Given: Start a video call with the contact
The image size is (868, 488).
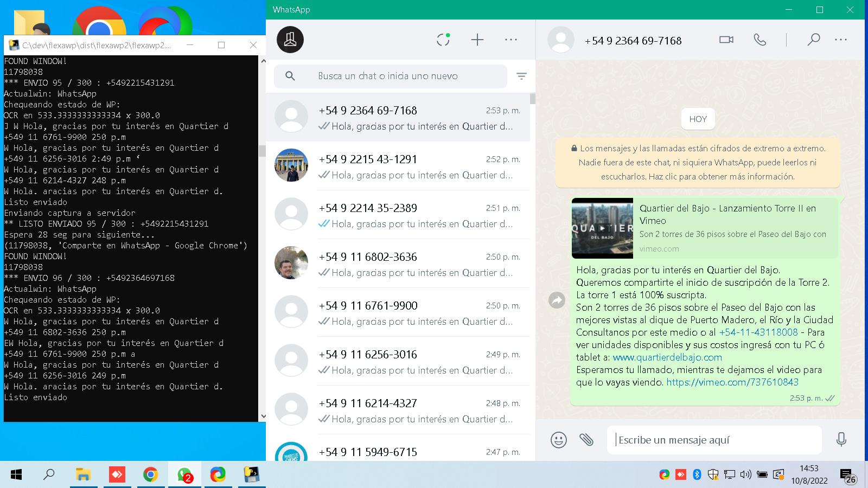Looking at the screenshot, I should [x=726, y=40].
